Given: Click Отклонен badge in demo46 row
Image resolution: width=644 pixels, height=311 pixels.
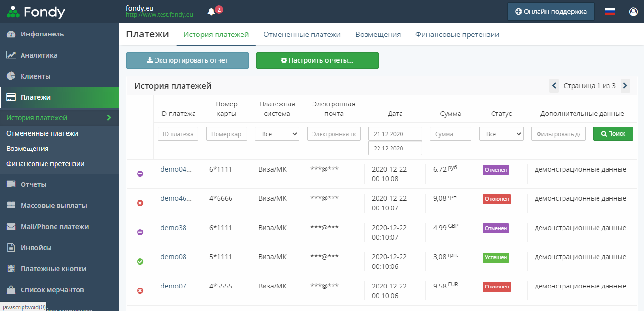Looking at the screenshot, I should [497, 199].
